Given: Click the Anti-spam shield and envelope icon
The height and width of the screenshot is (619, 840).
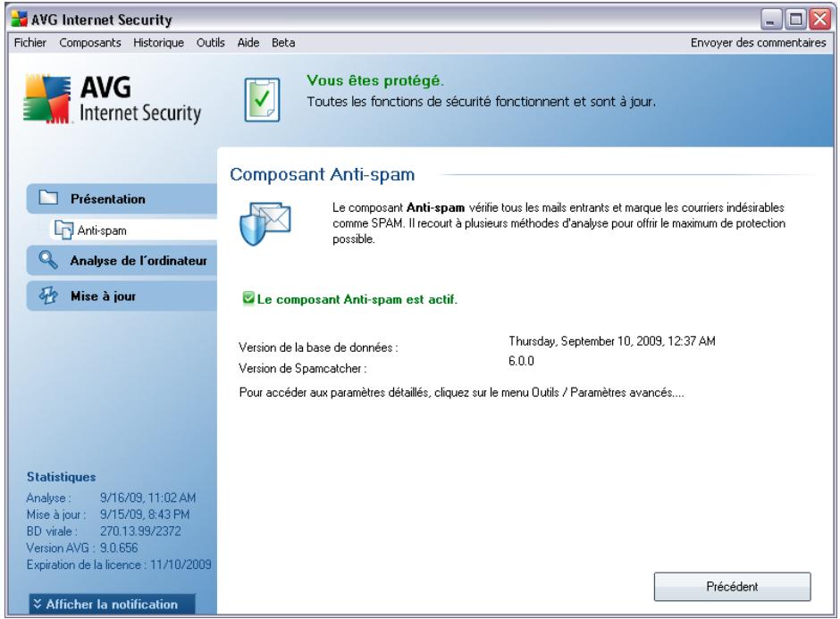Looking at the screenshot, I should (x=265, y=223).
